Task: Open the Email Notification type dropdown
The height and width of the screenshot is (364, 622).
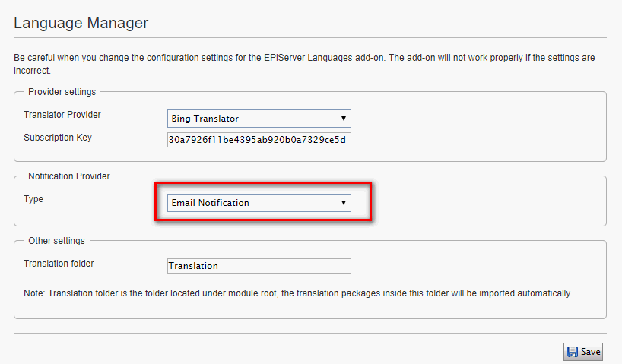Action: 259,203
